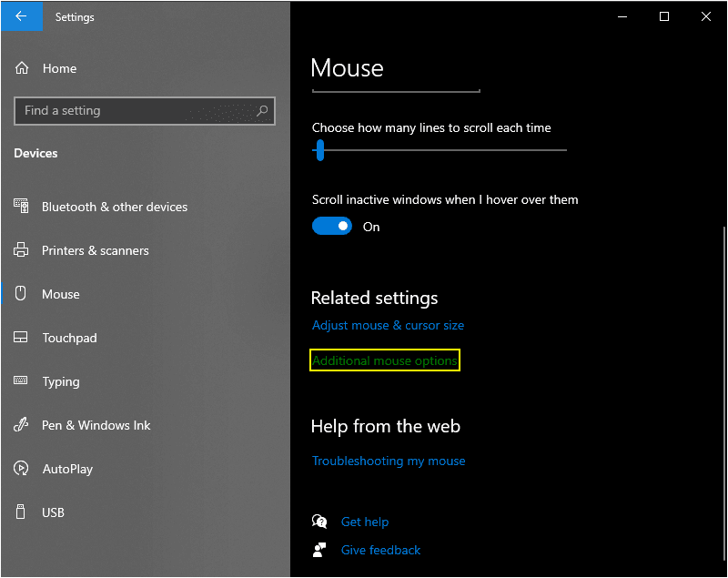
Task: Click the back arrow in Settings
Action: pyautogui.click(x=21, y=16)
